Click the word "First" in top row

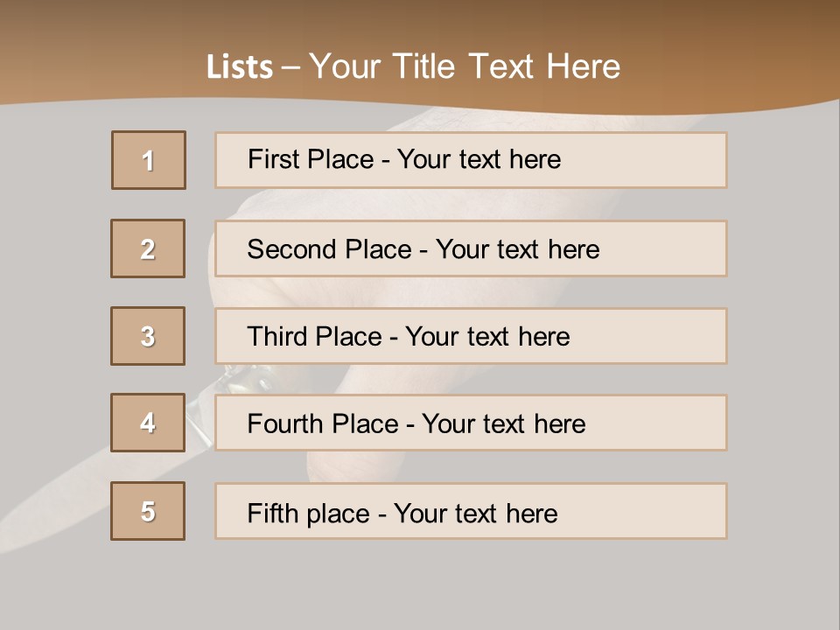(x=275, y=159)
